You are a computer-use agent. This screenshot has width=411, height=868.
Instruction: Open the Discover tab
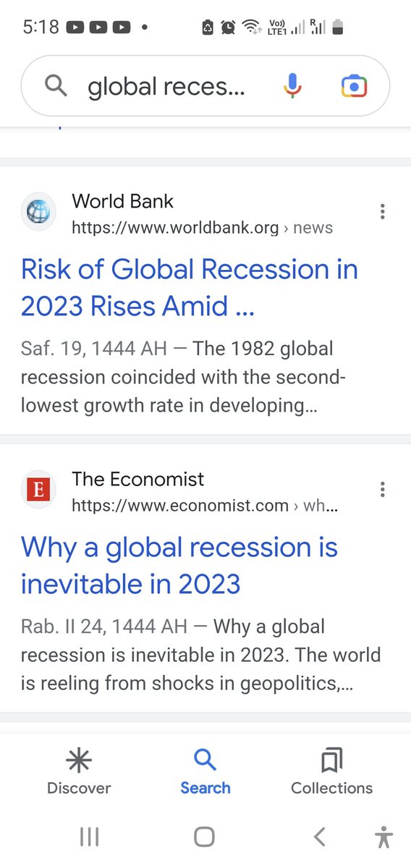(79, 772)
